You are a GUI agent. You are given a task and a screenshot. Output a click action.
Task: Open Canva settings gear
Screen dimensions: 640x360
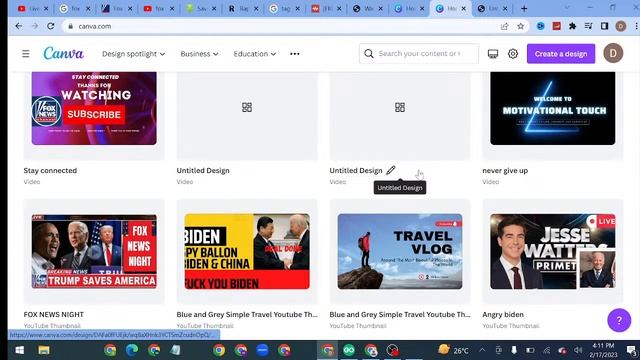pyautogui.click(x=513, y=53)
